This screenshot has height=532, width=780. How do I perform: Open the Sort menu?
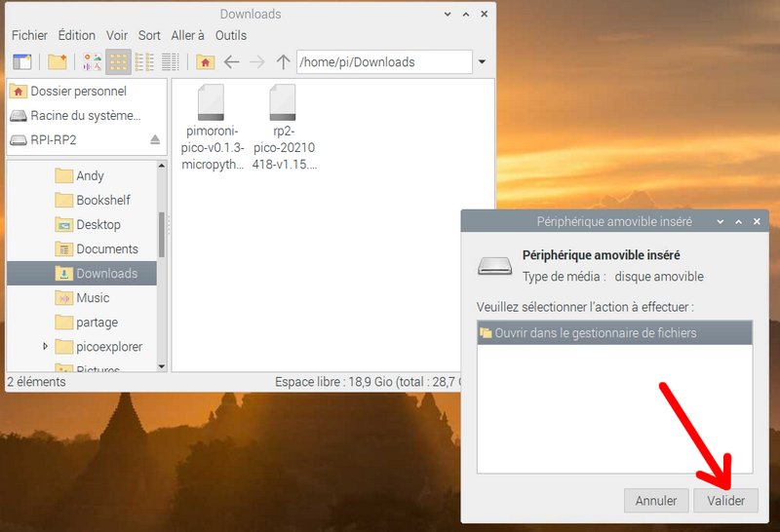[x=149, y=35]
